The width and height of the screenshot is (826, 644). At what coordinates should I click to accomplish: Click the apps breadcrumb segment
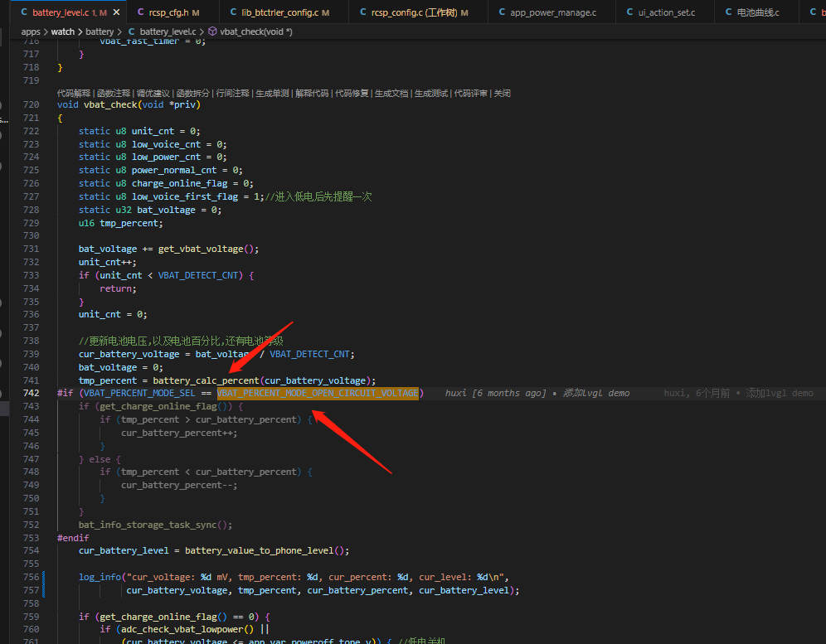click(x=31, y=31)
